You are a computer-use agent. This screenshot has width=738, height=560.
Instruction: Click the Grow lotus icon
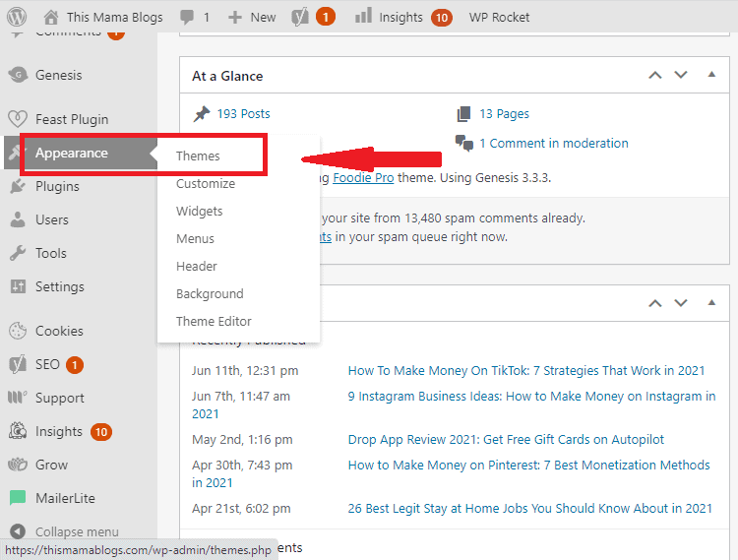(18, 465)
